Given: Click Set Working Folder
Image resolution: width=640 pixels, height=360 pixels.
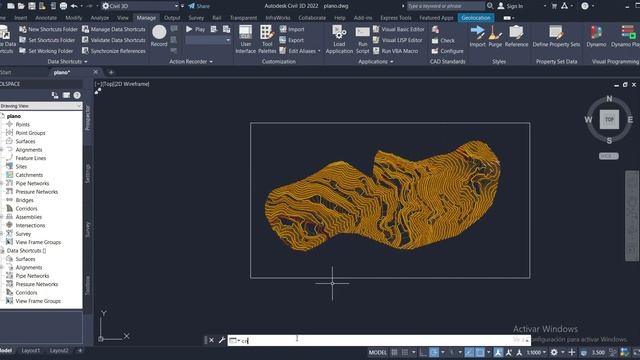Looking at the screenshot, I should tap(46, 51).
